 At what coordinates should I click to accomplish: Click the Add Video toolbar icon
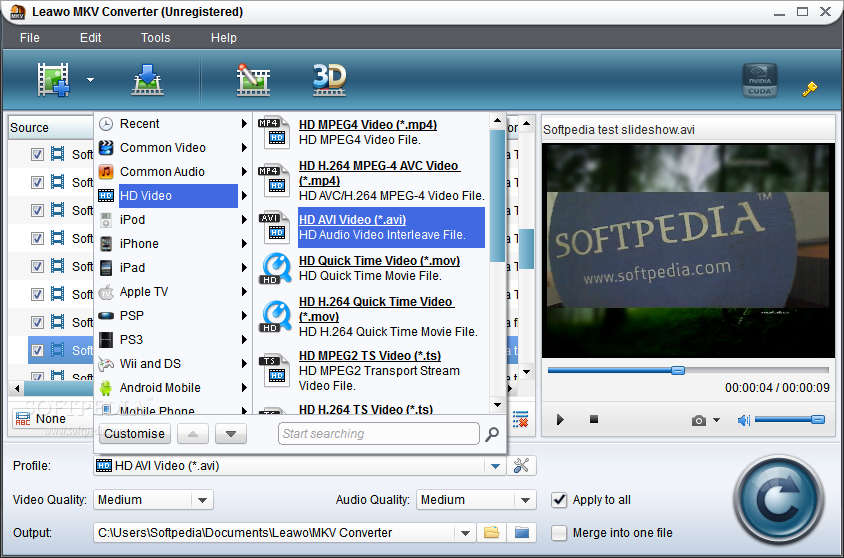(x=53, y=80)
